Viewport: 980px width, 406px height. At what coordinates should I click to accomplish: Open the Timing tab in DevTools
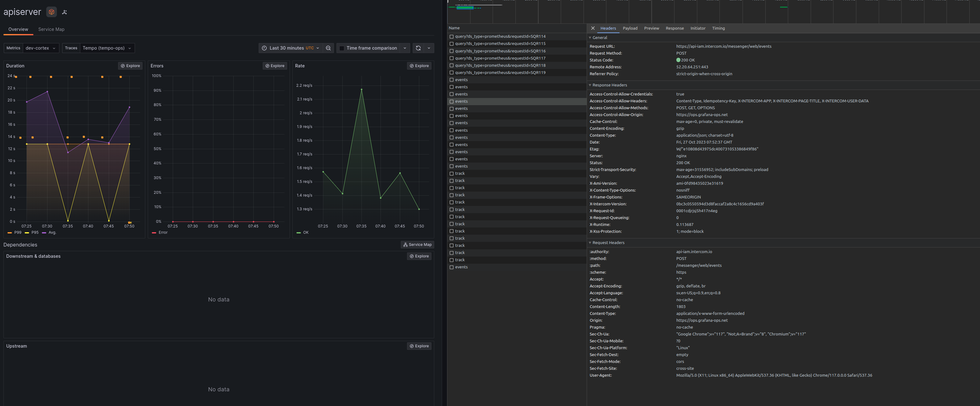(718, 28)
